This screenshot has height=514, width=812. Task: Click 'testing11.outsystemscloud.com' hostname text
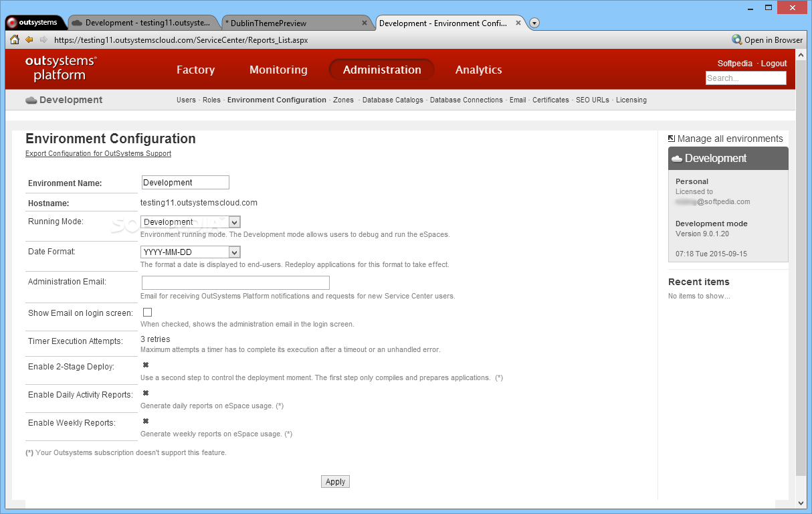(199, 203)
